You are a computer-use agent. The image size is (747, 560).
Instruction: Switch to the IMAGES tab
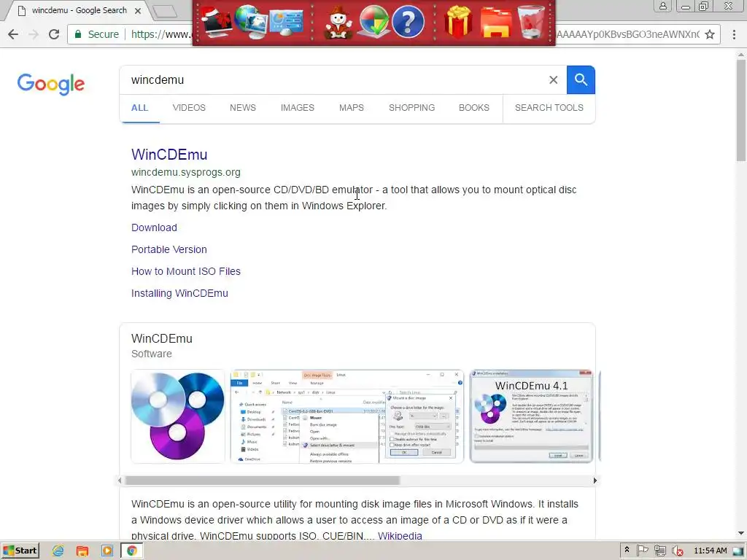tap(298, 108)
